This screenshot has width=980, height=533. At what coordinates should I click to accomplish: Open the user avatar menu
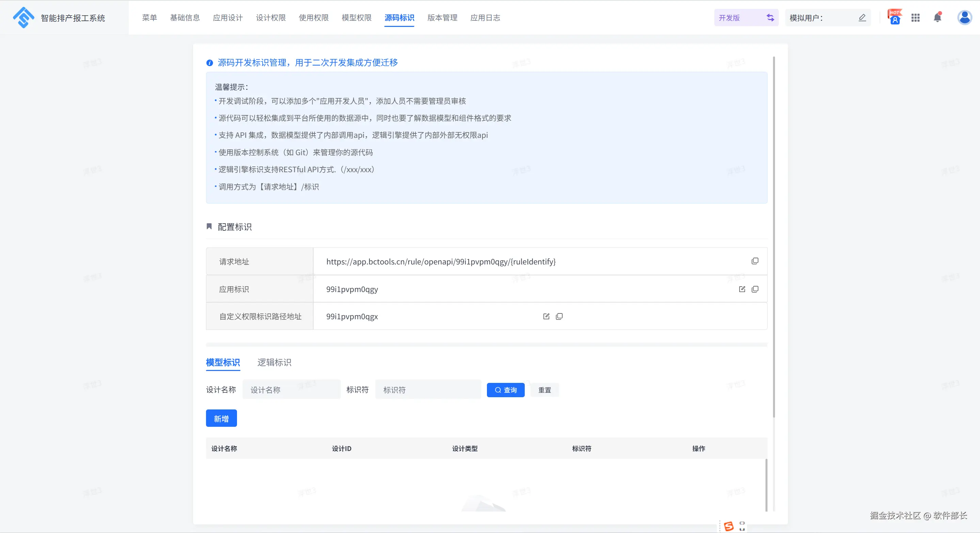point(964,17)
